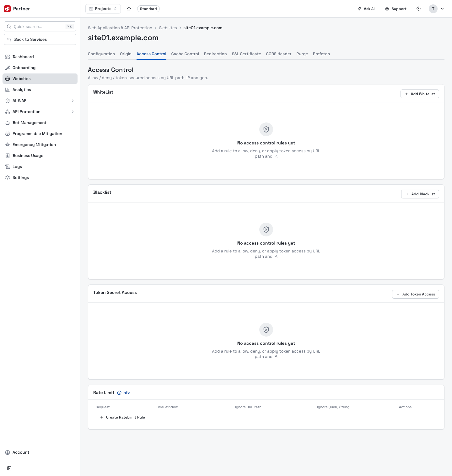Click Add Token Access button
Image resolution: width=452 pixels, height=476 pixels.
pos(416,294)
